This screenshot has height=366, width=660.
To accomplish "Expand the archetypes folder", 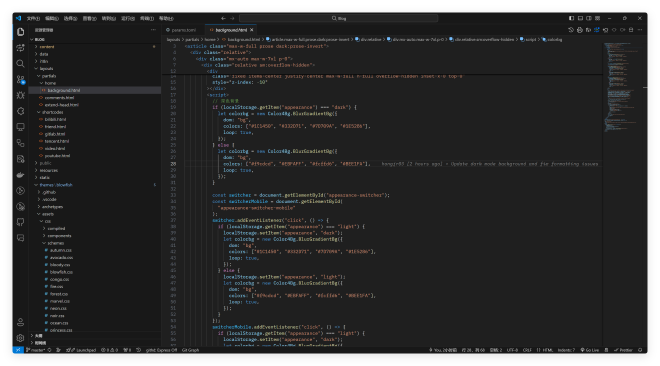I will click(x=95, y=207).
